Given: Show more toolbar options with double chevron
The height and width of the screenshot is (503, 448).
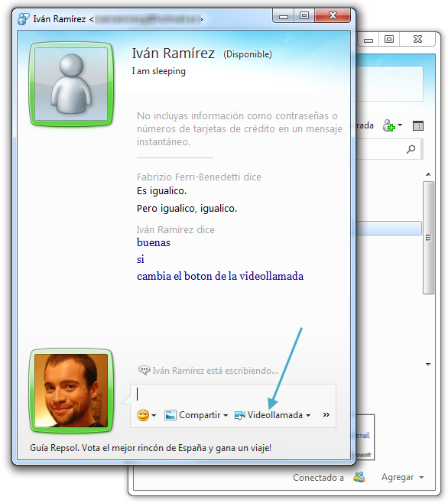Looking at the screenshot, I should coord(326,415).
